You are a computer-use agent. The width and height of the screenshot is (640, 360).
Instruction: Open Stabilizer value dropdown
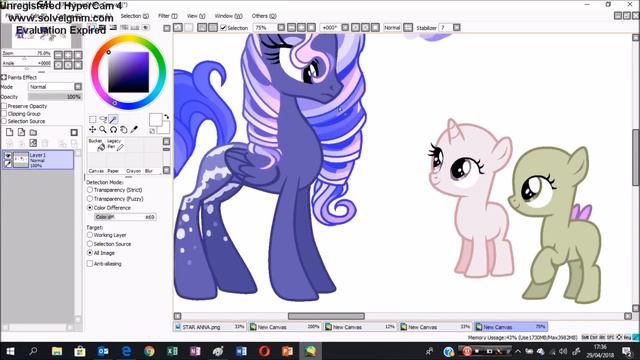tap(457, 27)
